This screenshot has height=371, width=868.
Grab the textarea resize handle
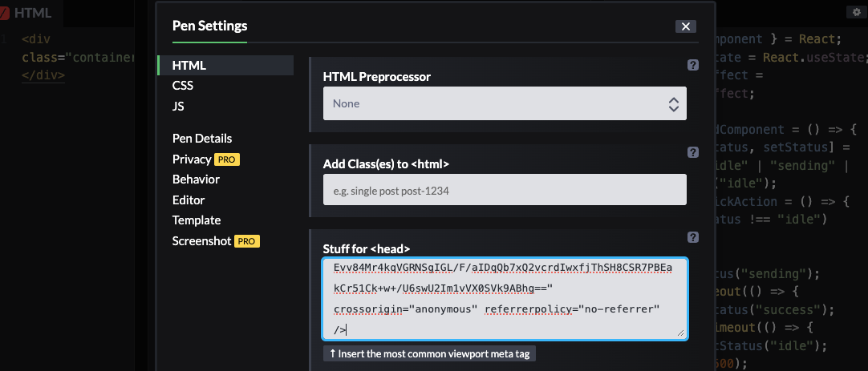click(x=681, y=333)
